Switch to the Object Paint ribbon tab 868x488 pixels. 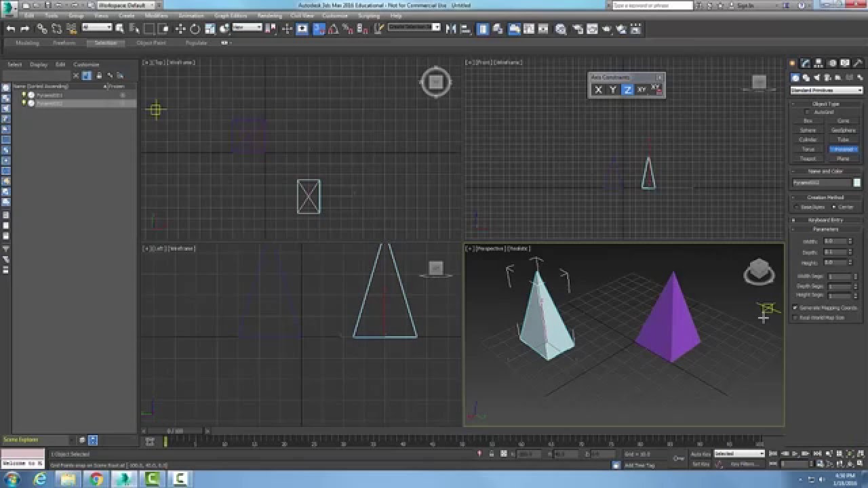[x=151, y=43]
